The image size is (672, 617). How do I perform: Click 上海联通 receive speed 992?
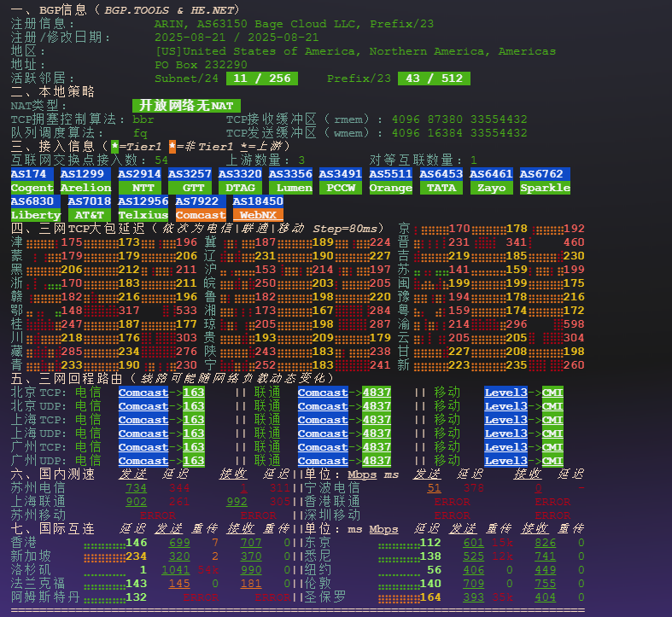point(237,502)
